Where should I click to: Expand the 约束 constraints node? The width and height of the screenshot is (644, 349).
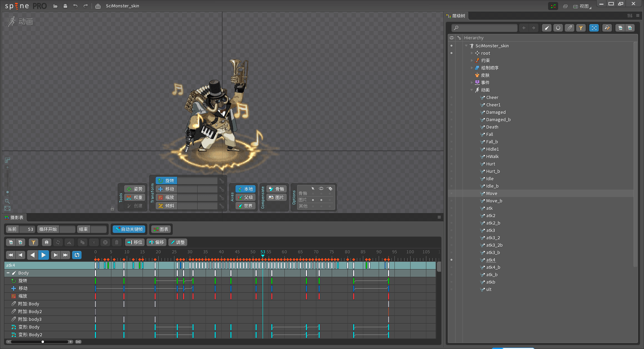pos(472,60)
